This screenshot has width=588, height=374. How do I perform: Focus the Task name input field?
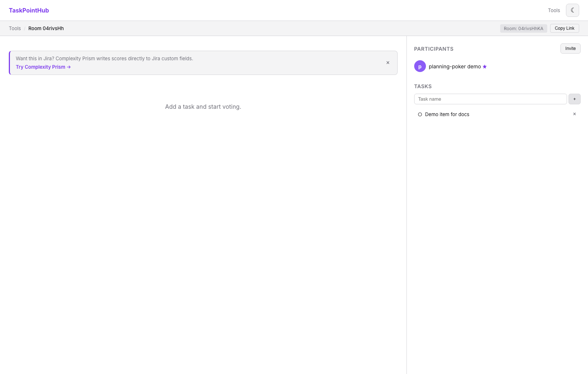490,99
